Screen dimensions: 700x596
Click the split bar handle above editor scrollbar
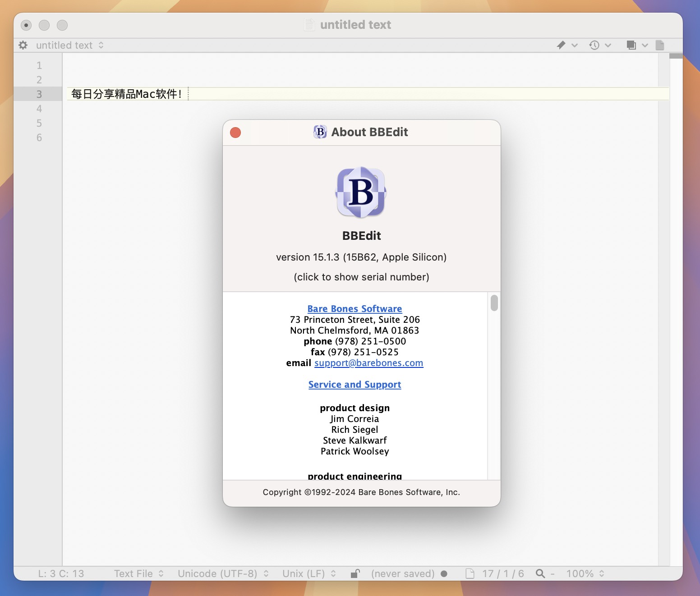point(676,56)
